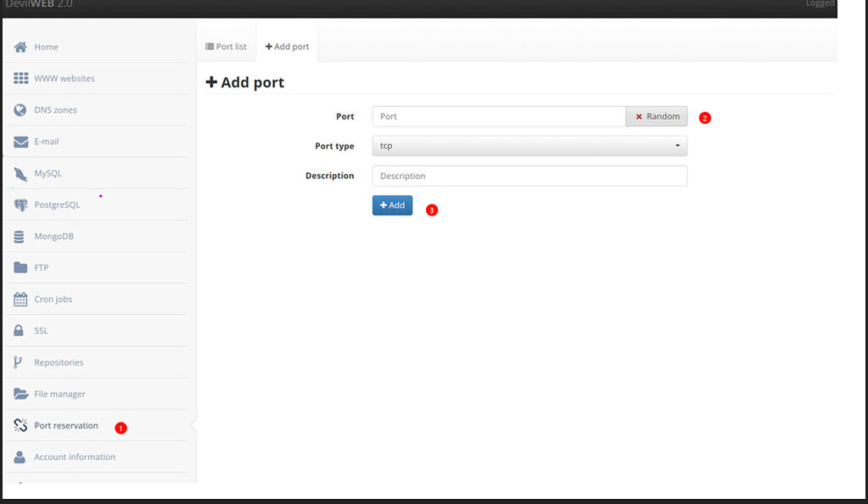Switch to the Port list tab

point(226,47)
